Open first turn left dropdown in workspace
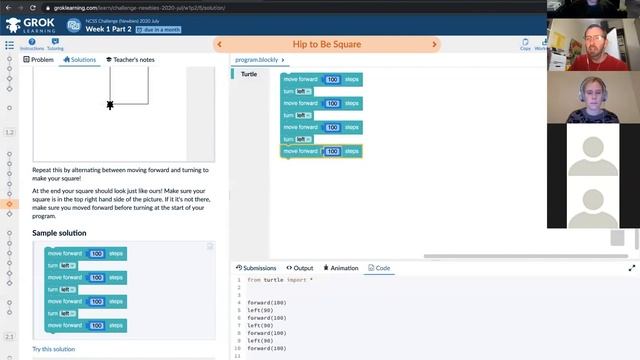Viewport: 640px width, 360px height. (x=303, y=91)
